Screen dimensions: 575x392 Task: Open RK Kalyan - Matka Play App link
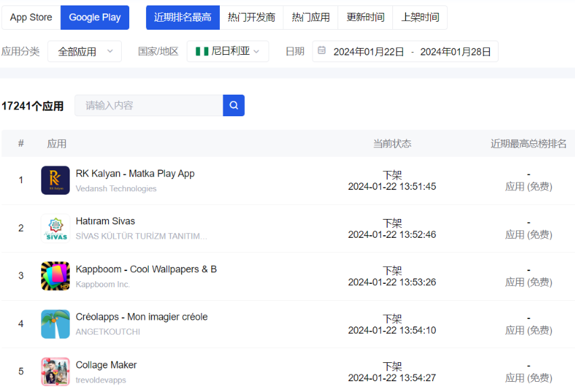[135, 174]
